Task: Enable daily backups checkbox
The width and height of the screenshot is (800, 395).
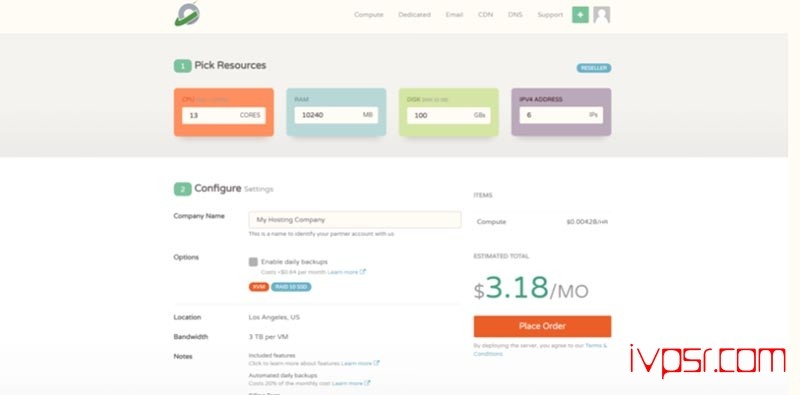Action: (x=253, y=262)
